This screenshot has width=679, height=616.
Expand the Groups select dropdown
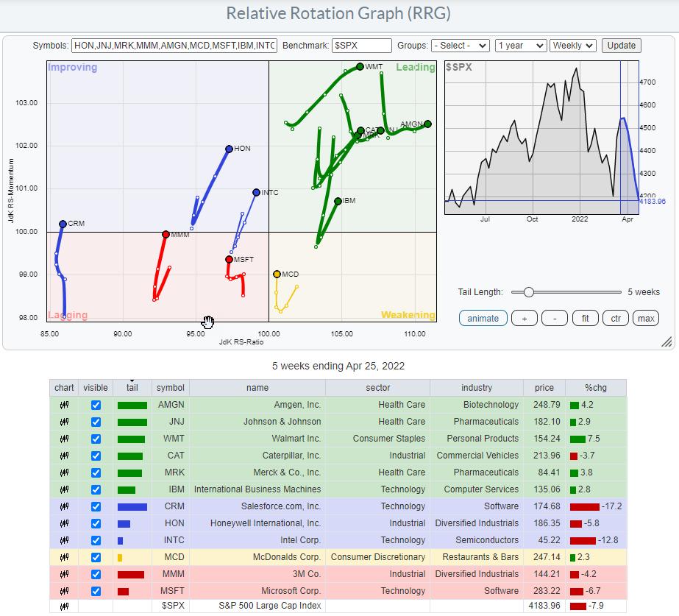pos(461,46)
